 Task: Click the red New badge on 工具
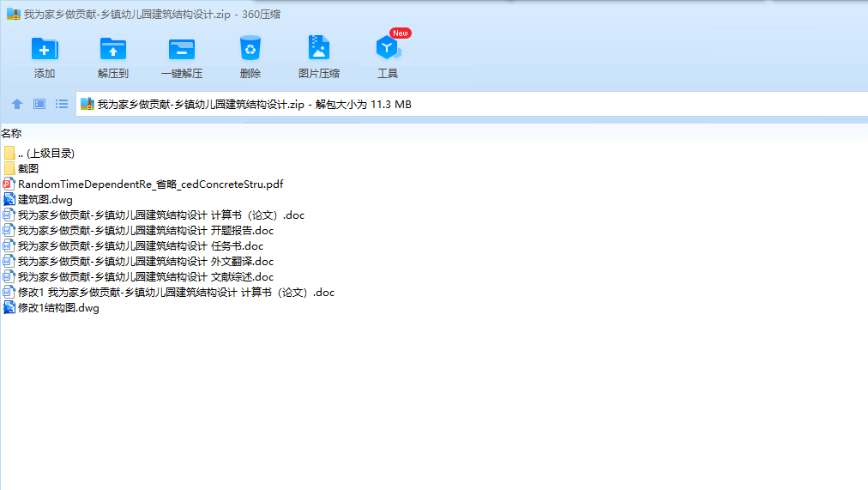[400, 33]
